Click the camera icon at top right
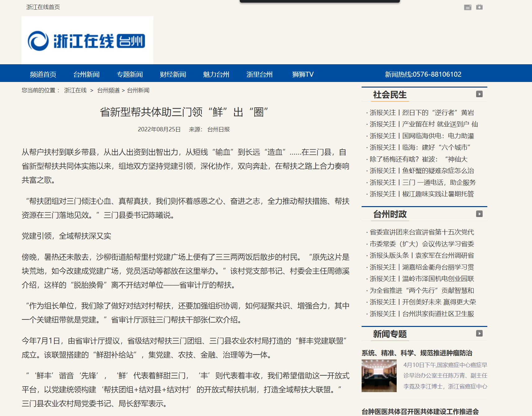The height and width of the screenshot is (416, 532). (479, 7)
